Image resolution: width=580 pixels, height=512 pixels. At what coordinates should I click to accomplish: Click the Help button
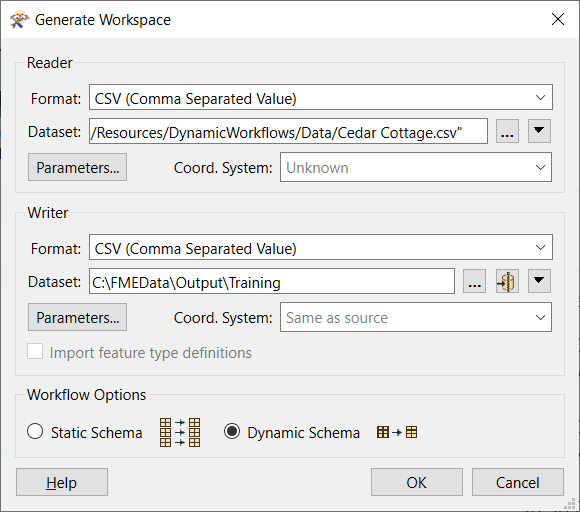point(62,482)
